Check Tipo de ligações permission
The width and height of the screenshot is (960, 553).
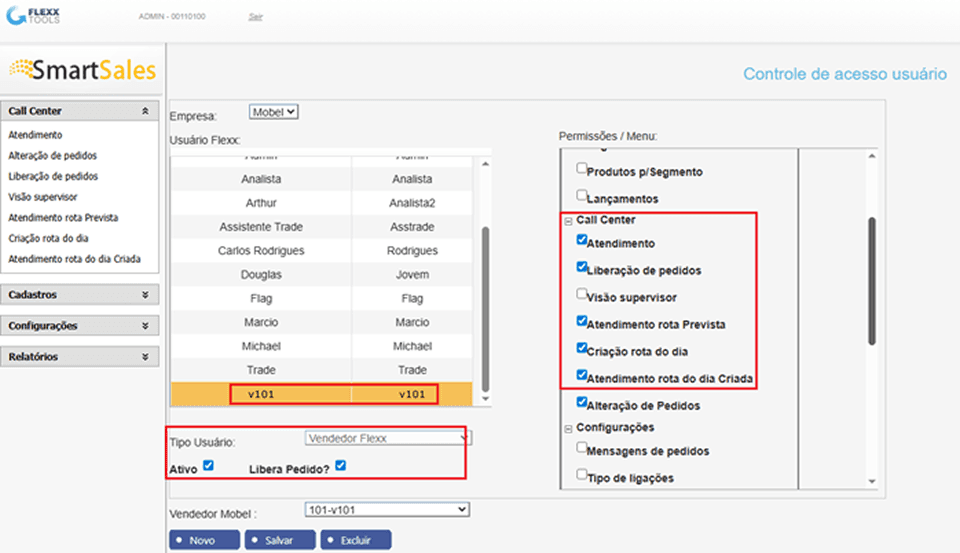[582, 474]
